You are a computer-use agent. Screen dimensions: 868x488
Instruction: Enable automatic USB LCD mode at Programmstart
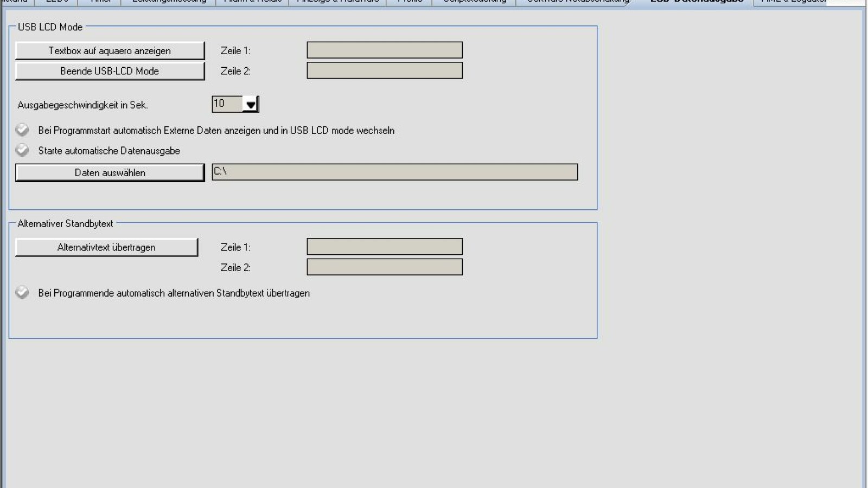pyautogui.click(x=22, y=130)
